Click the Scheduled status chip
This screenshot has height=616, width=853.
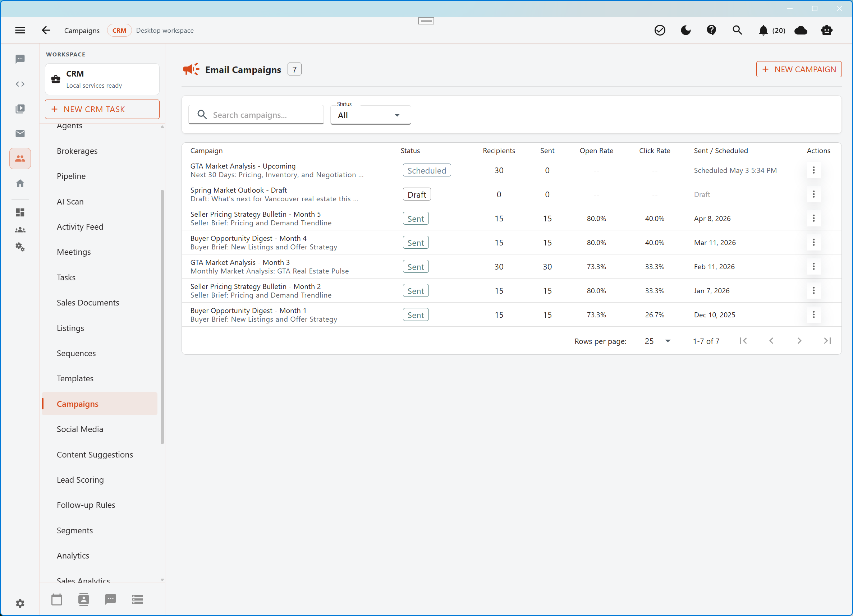[426, 170]
